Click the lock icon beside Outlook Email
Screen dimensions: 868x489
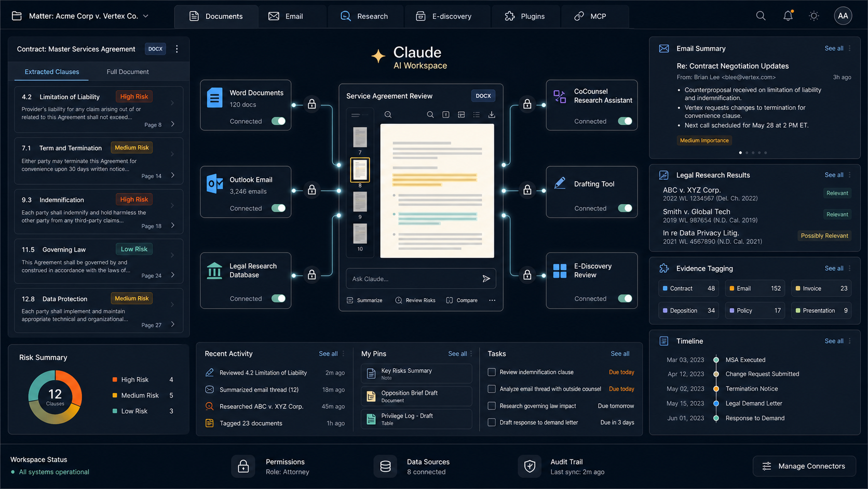[311, 190]
